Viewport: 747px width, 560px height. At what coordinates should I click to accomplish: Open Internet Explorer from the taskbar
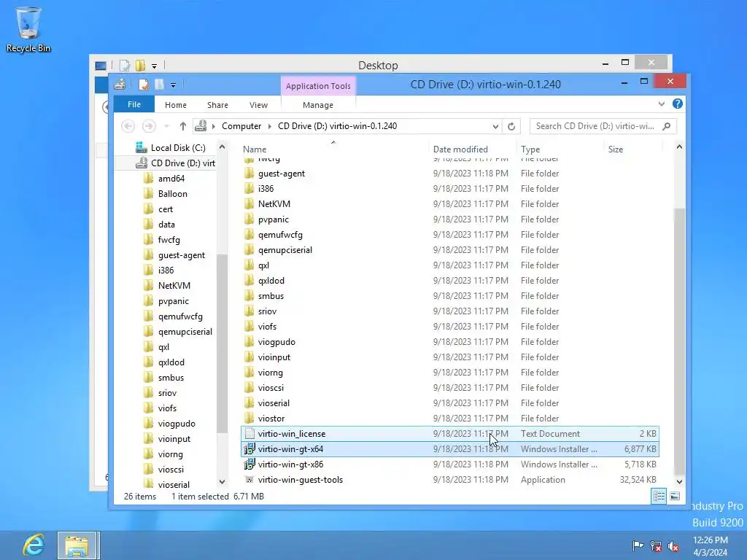pyautogui.click(x=34, y=545)
